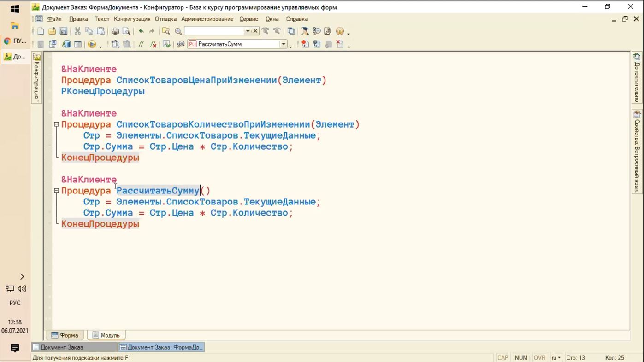This screenshot has height=362, width=644.
Task: Toggle the OVR overwrite indicator
Action: point(539,358)
